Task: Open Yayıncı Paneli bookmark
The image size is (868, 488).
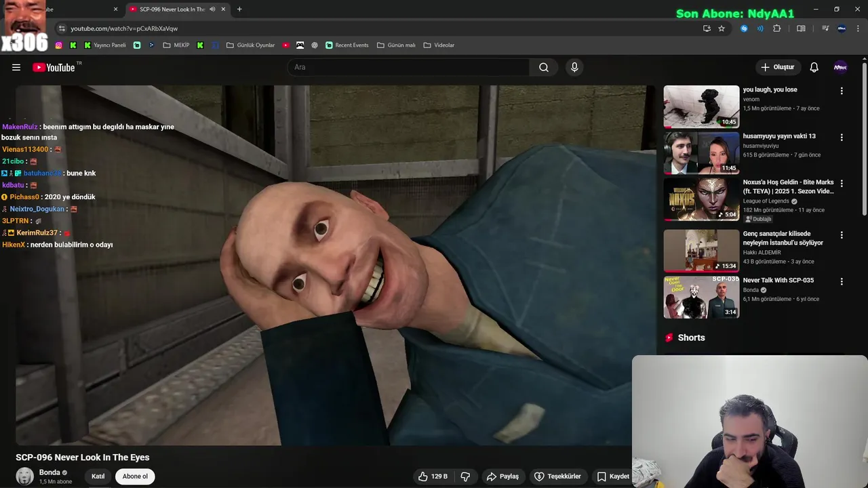Action: pyautogui.click(x=105, y=45)
